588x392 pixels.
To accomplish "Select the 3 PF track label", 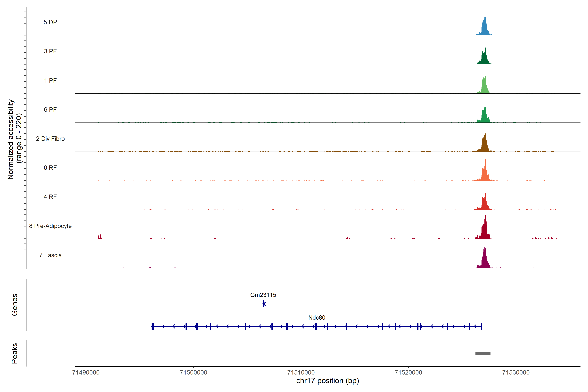I will tap(50, 51).
